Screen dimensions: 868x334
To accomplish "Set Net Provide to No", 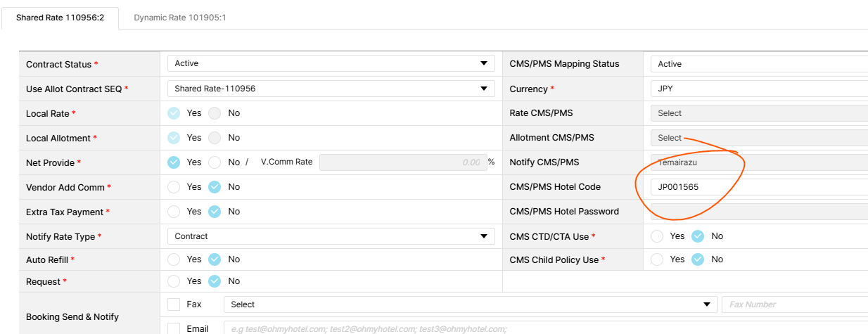I will (x=215, y=162).
